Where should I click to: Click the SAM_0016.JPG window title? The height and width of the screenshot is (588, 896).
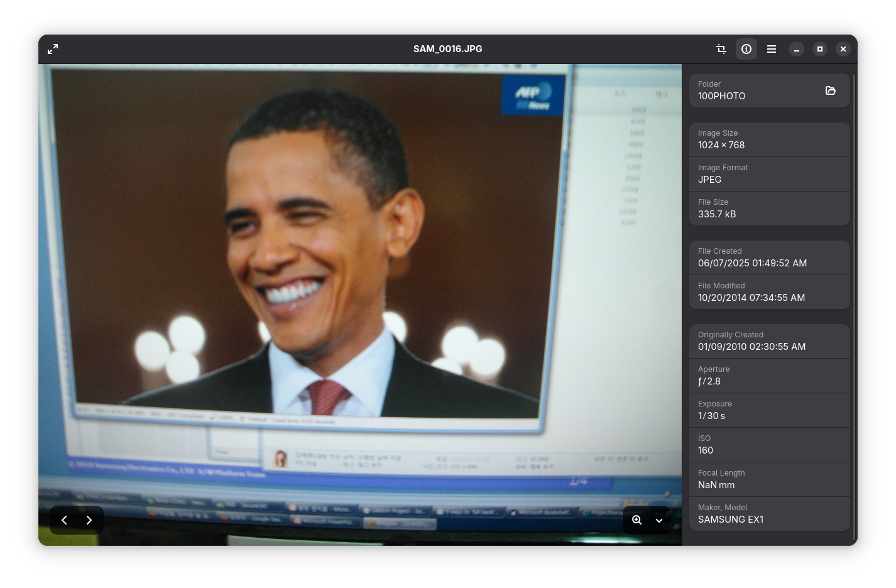(x=448, y=49)
